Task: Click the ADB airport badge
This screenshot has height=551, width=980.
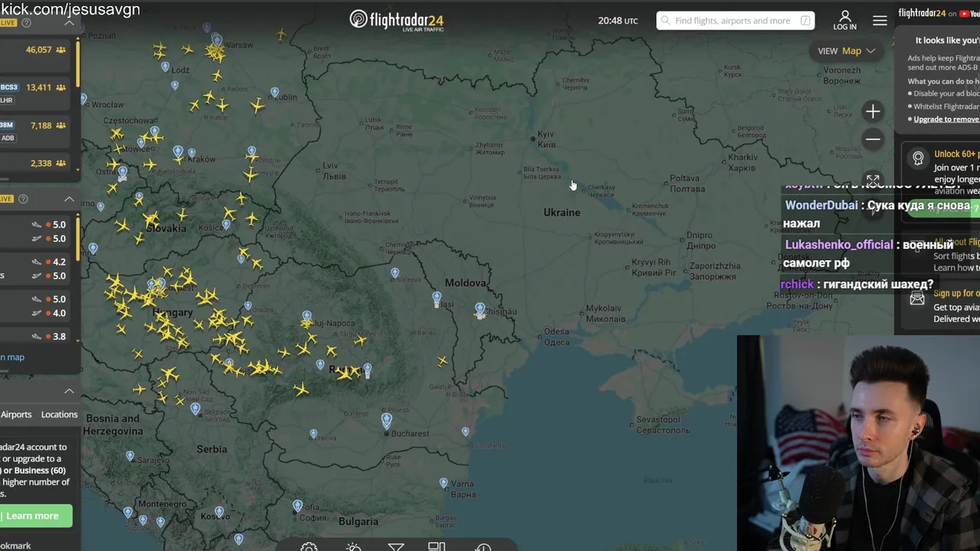Action: (8, 138)
